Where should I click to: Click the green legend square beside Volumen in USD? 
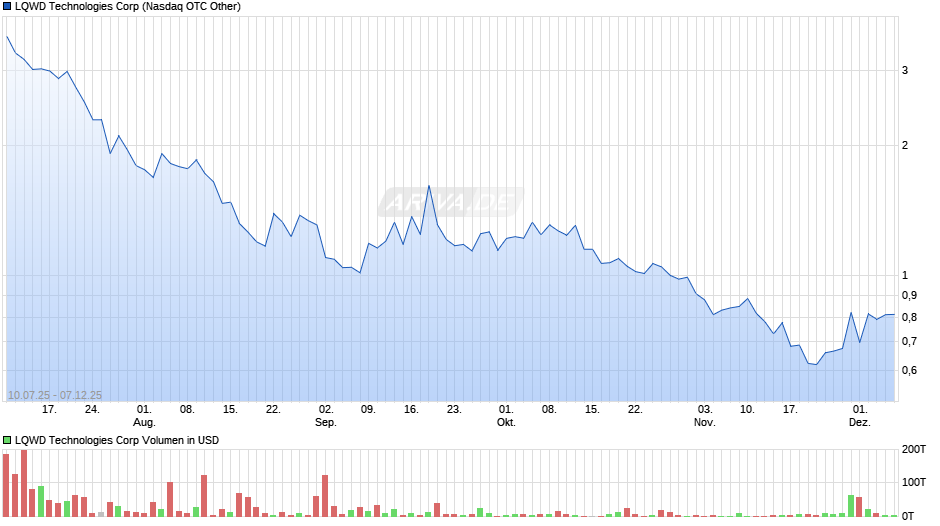(7, 440)
